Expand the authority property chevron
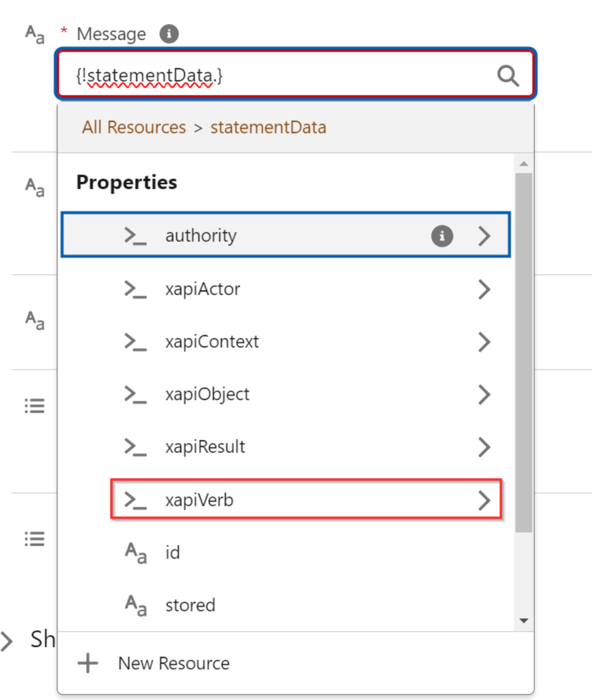The height and width of the screenshot is (700, 592). (484, 236)
